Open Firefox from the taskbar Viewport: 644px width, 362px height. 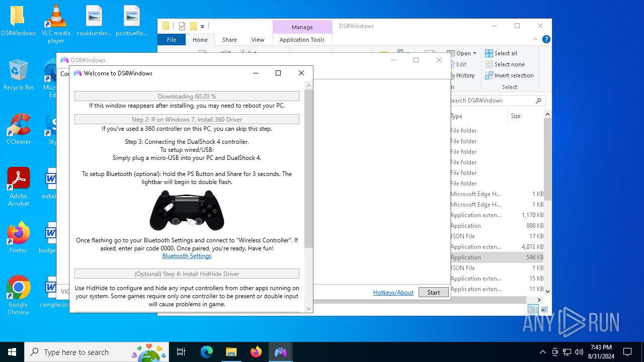tap(256, 352)
